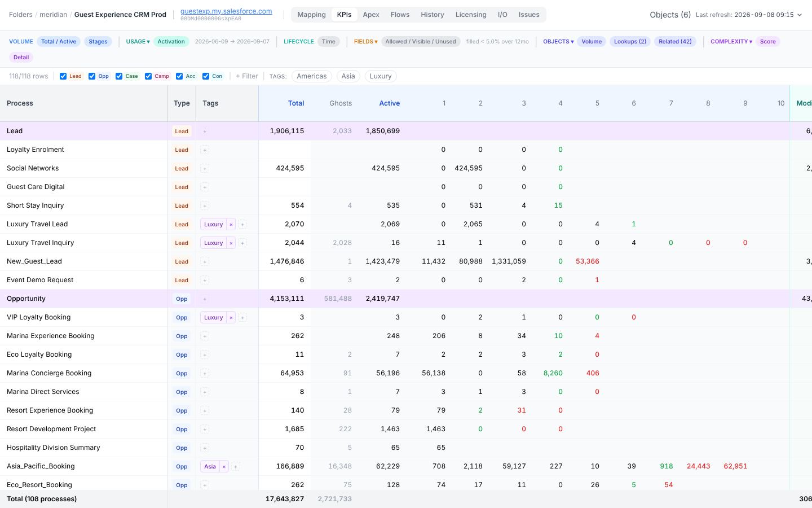The height and width of the screenshot is (508, 812).
Task: Open the Apex tab
Action: 371,15
